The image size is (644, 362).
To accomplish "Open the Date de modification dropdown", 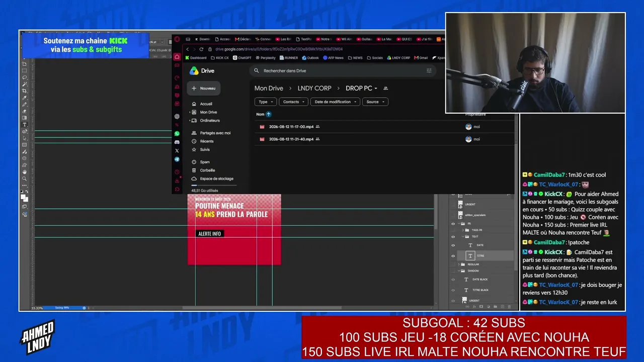I will pyautogui.click(x=335, y=102).
